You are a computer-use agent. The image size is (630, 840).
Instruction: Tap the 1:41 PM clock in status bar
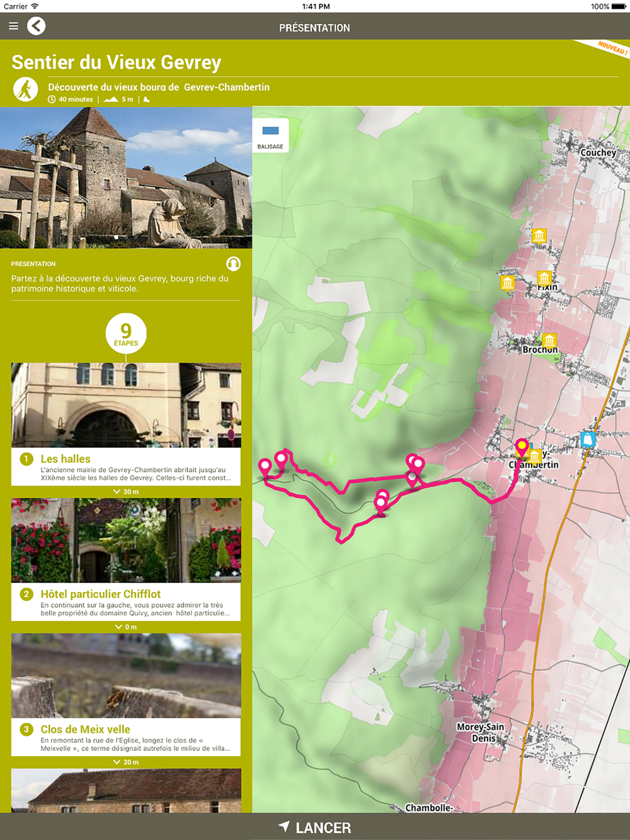coord(316,6)
